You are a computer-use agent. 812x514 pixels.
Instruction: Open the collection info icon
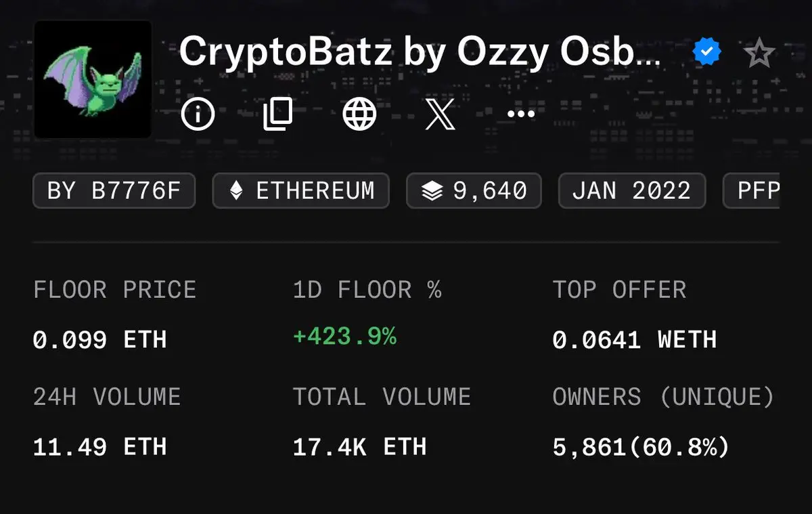[x=198, y=114]
